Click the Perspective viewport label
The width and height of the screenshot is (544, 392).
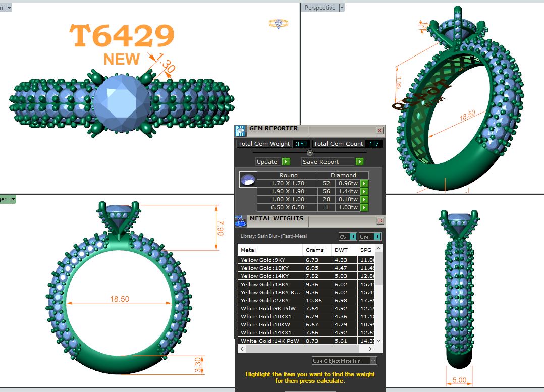click(x=320, y=8)
